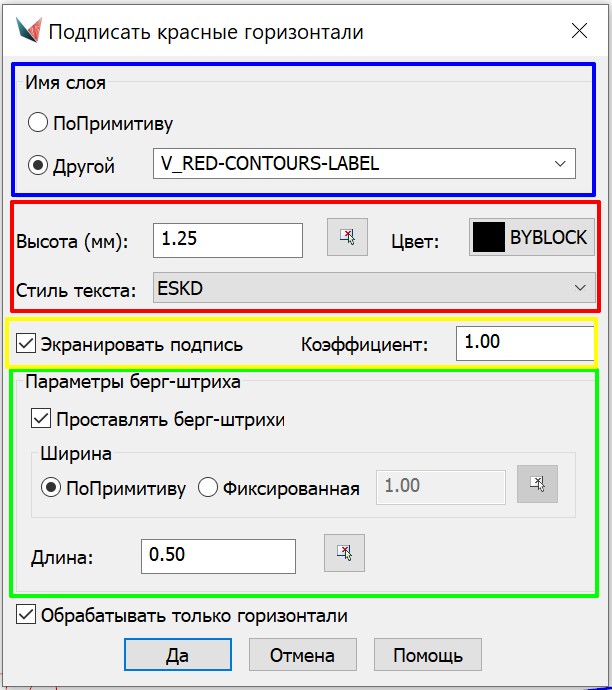
Task: Open the V_RED-CONTOURS-LABEL layer dropdown
Action: pos(364,163)
